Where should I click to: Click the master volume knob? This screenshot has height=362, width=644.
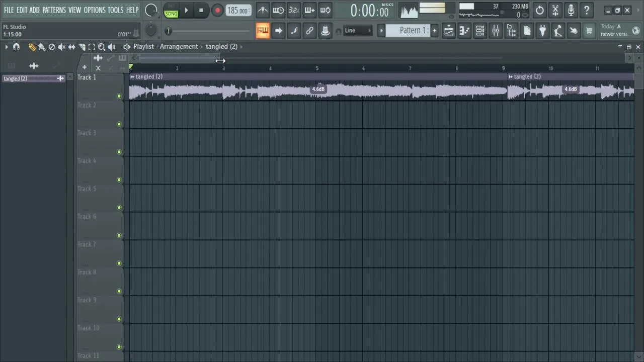[151, 10]
